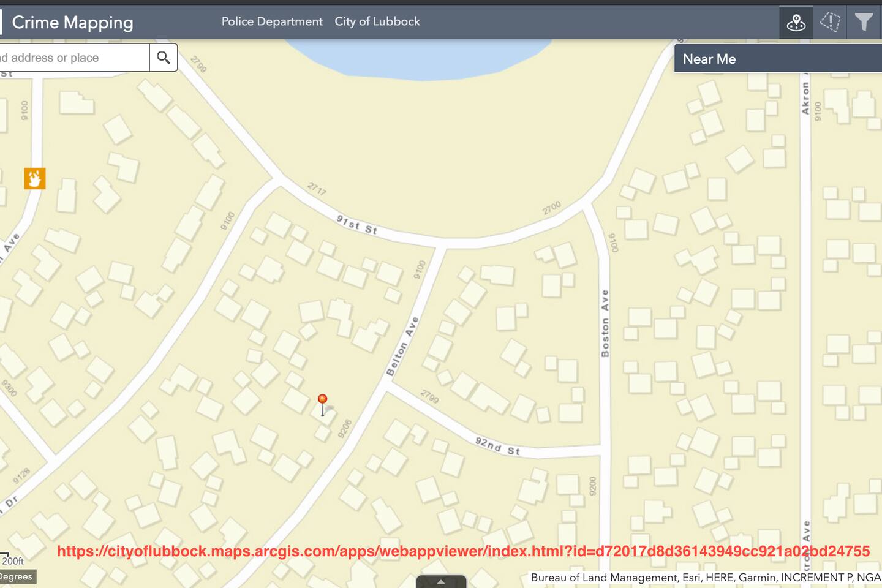Click the Esri map attribution text
The image size is (882, 588).
point(704,577)
